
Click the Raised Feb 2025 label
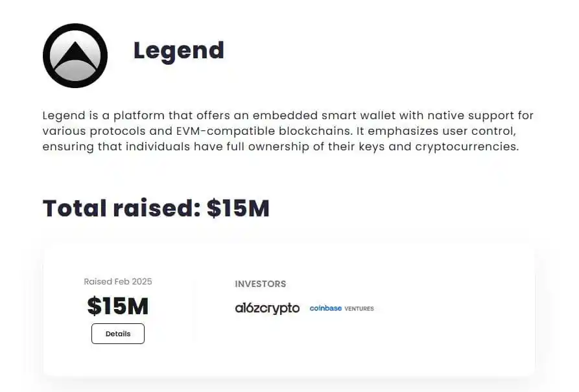point(117,281)
